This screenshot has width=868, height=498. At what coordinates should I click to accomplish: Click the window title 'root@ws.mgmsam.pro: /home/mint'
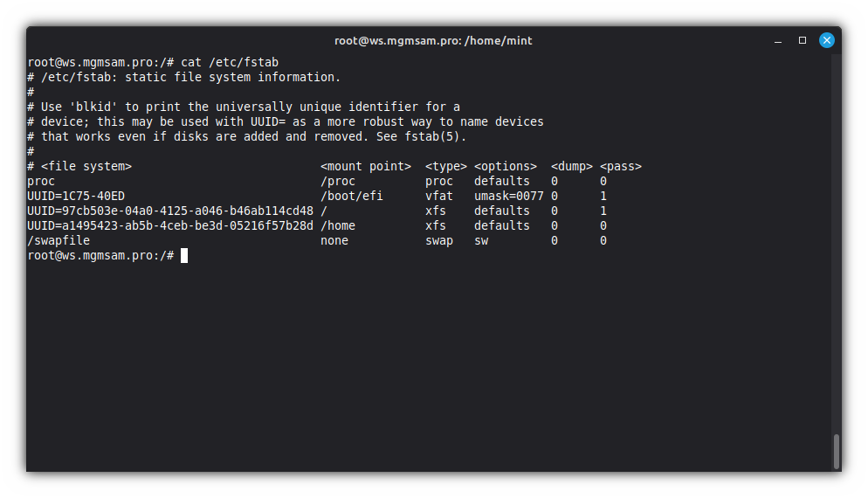tap(433, 40)
